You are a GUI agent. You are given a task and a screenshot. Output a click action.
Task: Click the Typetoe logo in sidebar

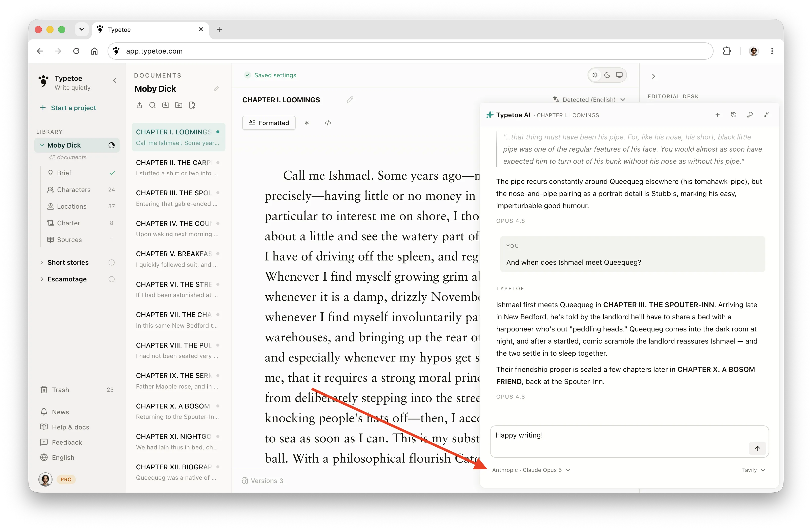(x=43, y=81)
